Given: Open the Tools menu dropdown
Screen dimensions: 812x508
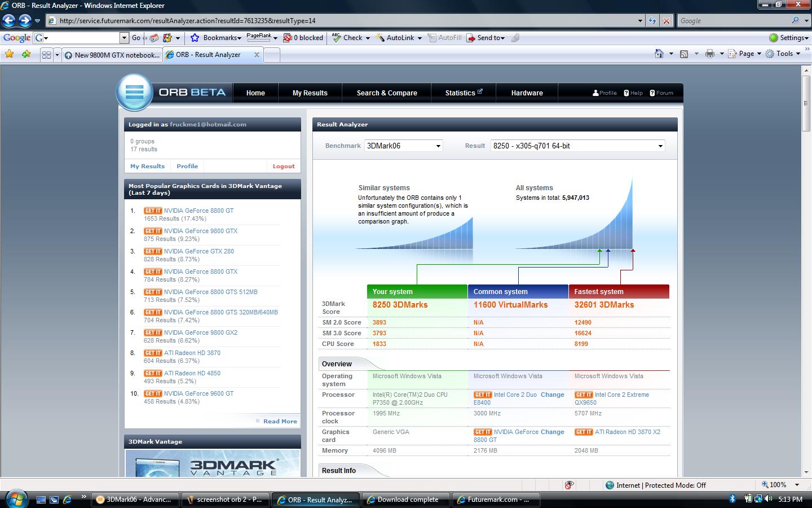Looking at the screenshot, I should (783, 54).
